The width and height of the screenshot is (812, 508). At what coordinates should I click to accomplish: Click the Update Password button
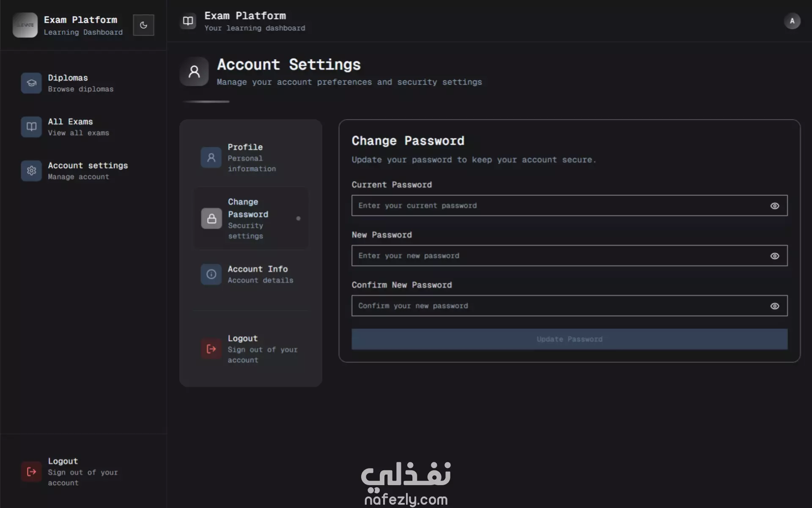pos(569,339)
